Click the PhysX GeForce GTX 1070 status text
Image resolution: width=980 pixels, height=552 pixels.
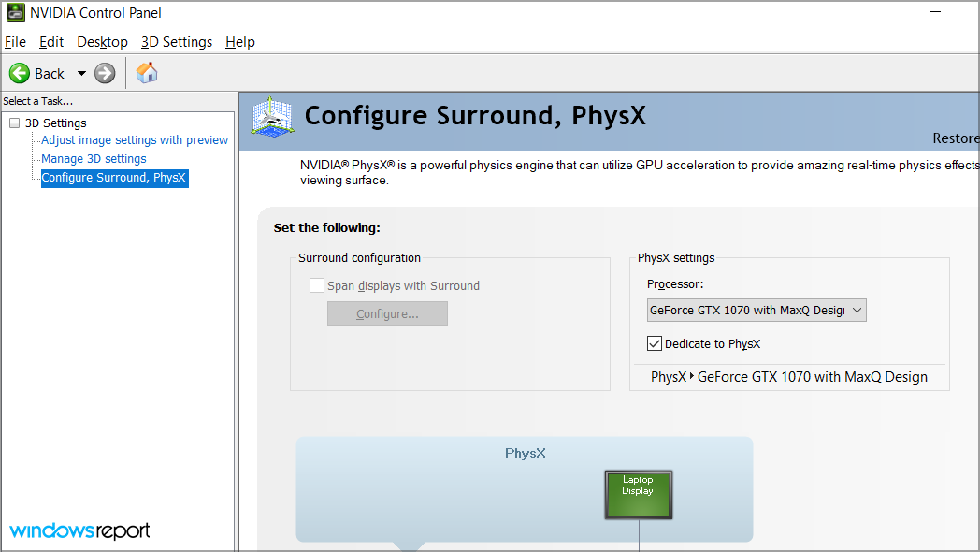pos(788,377)
